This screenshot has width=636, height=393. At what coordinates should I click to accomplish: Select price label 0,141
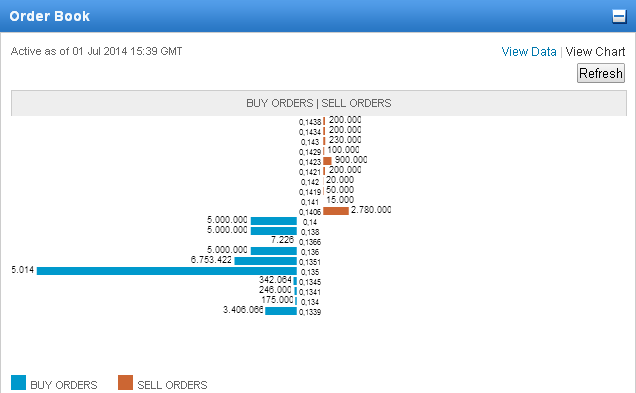[x=310, y=202]
